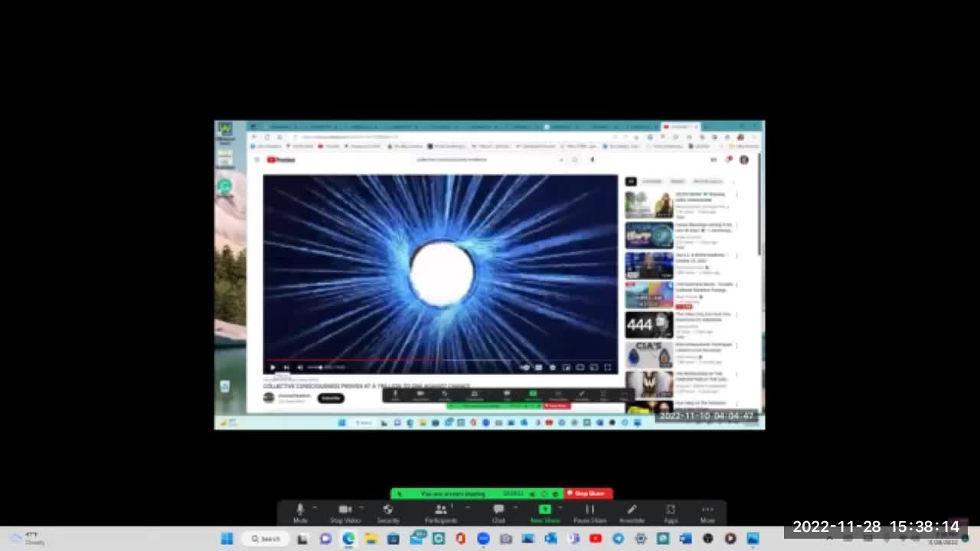The image size is (980, 551).
Task: Click the green screen sharing status bar
Action: tap(477, 494)
